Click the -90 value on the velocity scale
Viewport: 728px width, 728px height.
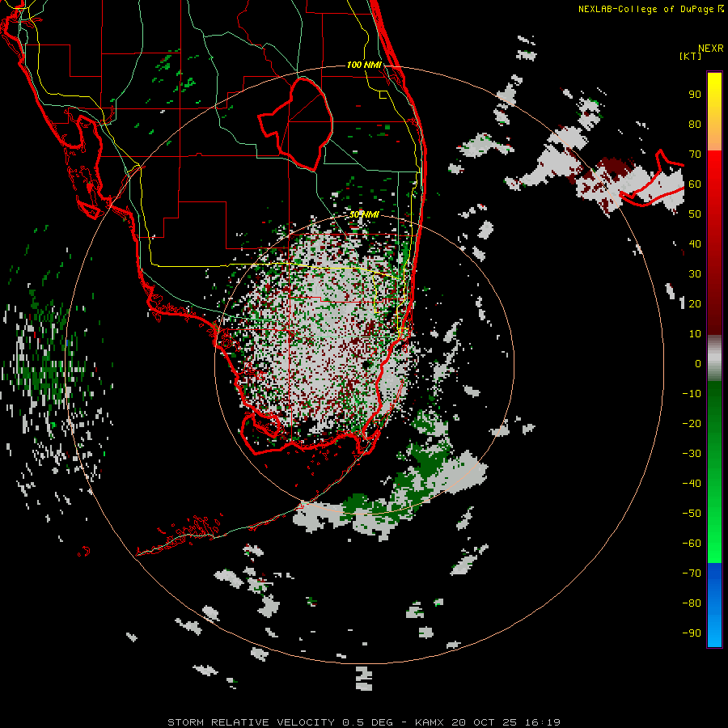click(692, 633)
